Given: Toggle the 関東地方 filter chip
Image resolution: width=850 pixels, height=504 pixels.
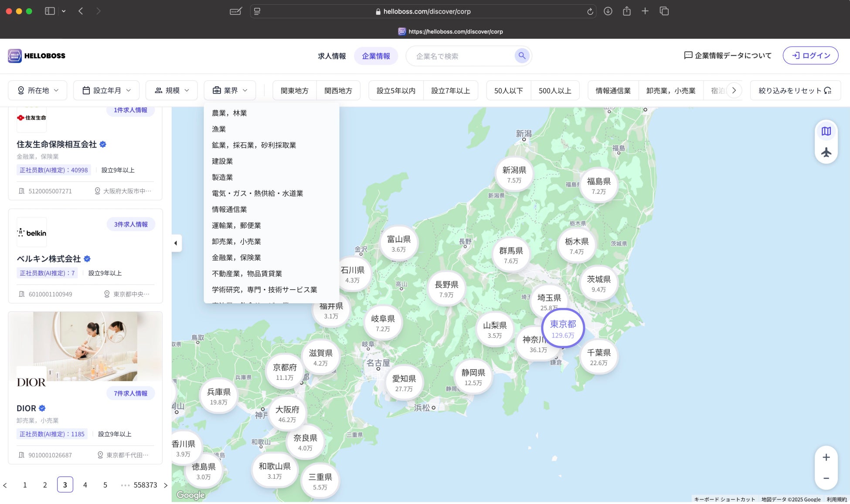Looking at the screenshot, I should point(294,91).
